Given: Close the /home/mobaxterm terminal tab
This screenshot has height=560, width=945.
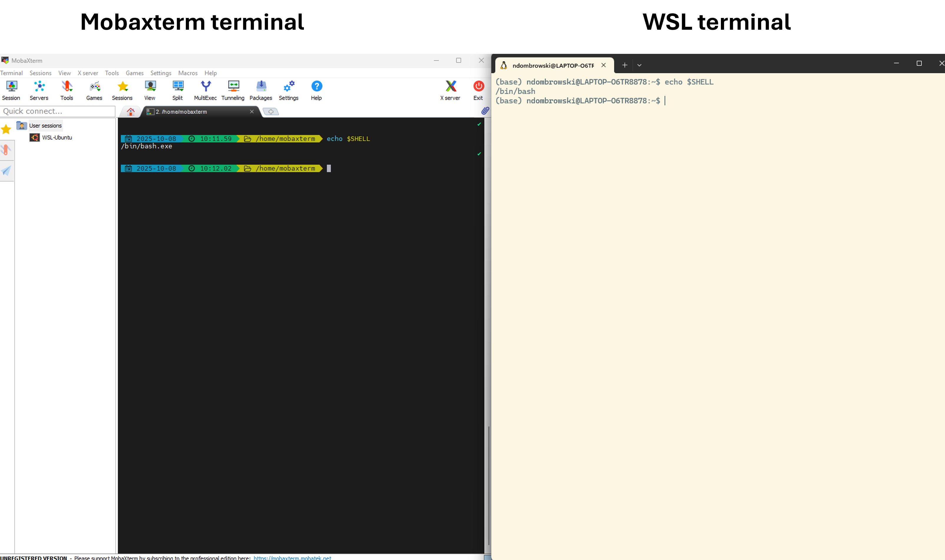Looking at the screenshot, I should pos(252,112).
